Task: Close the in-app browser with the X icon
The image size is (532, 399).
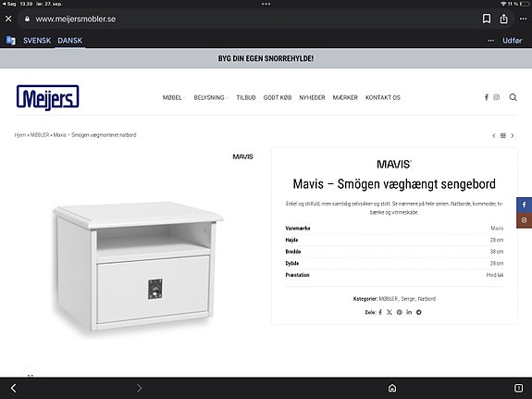Action: [8, 19]
